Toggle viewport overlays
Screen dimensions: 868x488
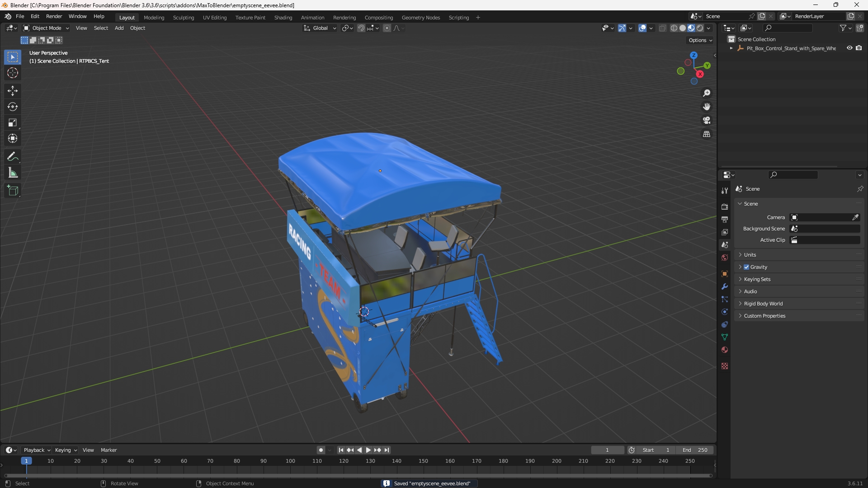pyautogui.click(x=642, y=28)
